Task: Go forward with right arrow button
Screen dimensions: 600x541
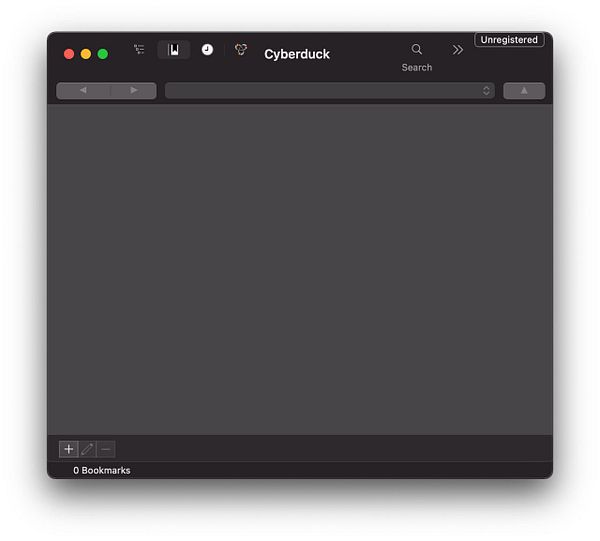Action: point(134,91)
